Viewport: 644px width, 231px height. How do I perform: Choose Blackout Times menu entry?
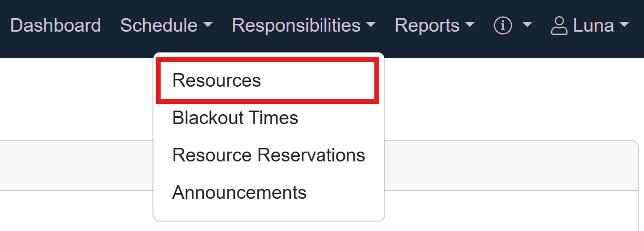[x=235, y=118]
